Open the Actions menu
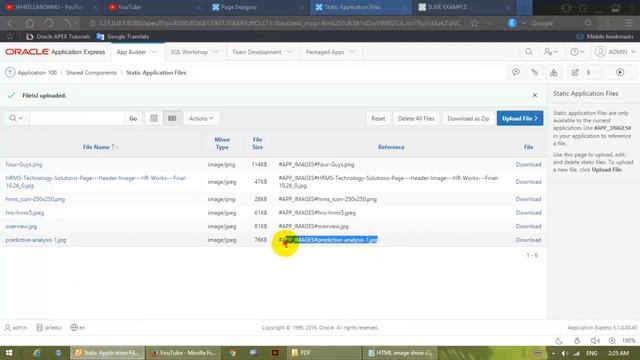 [201, 118]
